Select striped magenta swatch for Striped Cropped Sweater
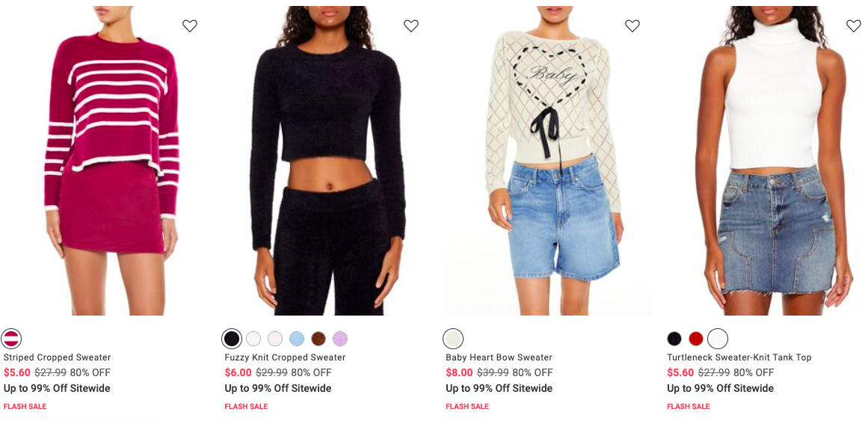 pos(11,339)
